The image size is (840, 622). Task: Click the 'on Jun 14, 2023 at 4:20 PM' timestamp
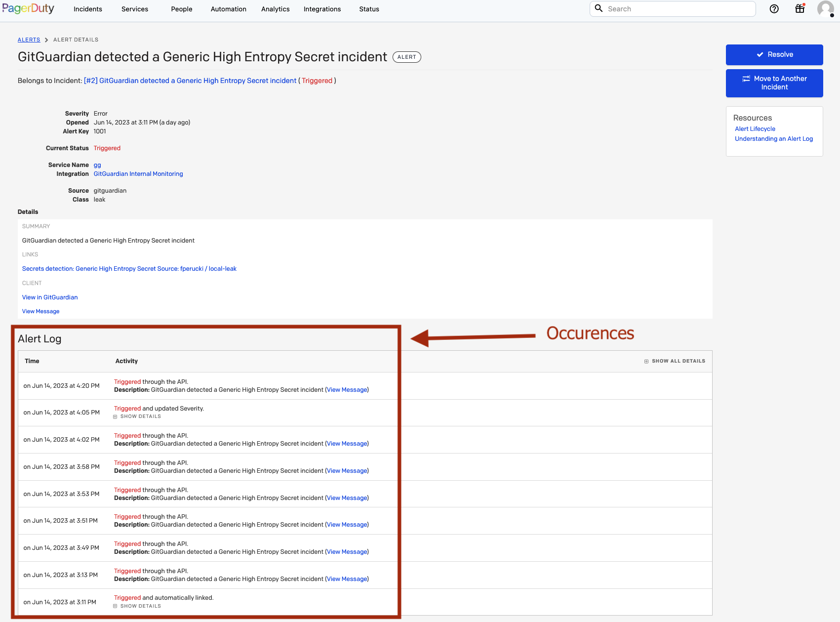62,386
